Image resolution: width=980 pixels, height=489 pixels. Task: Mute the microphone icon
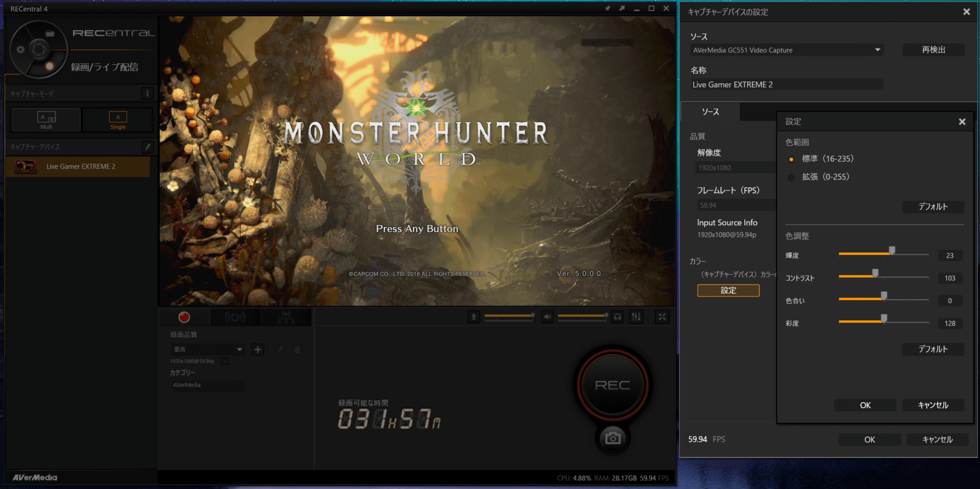tap(474, 317)
